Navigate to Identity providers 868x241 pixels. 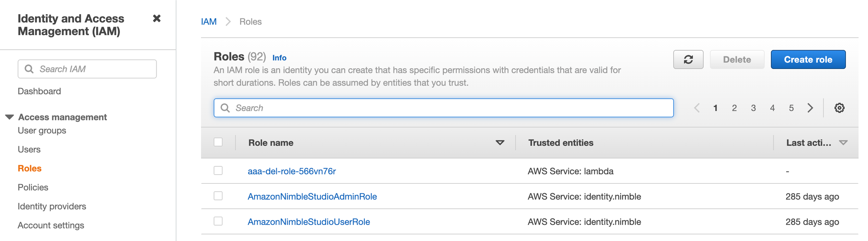[x=52, y=206]
